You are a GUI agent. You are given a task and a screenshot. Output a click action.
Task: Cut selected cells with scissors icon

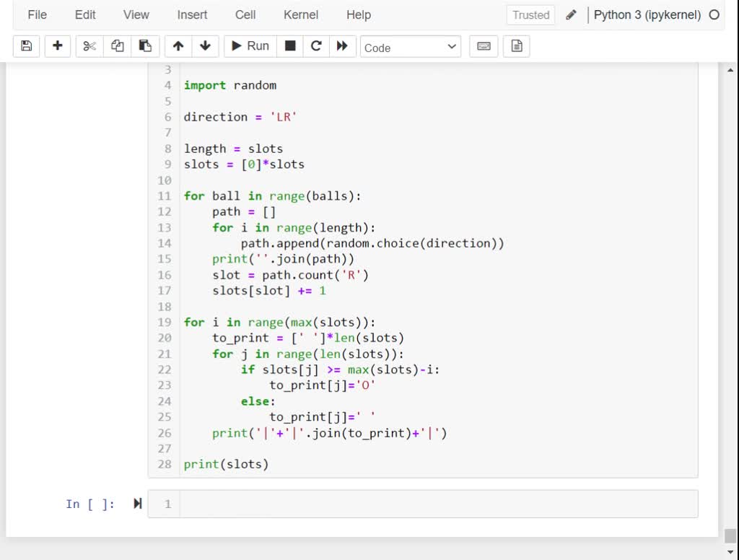pyautogui.click(x=89, y=46)
